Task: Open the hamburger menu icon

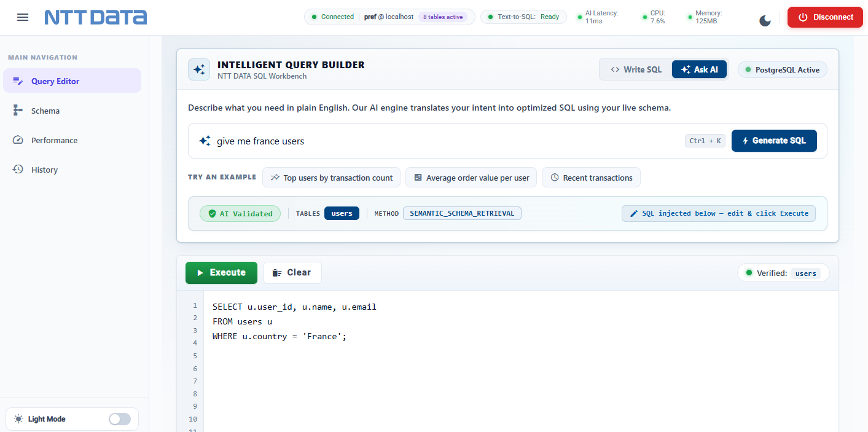Action: coord(23,17)
